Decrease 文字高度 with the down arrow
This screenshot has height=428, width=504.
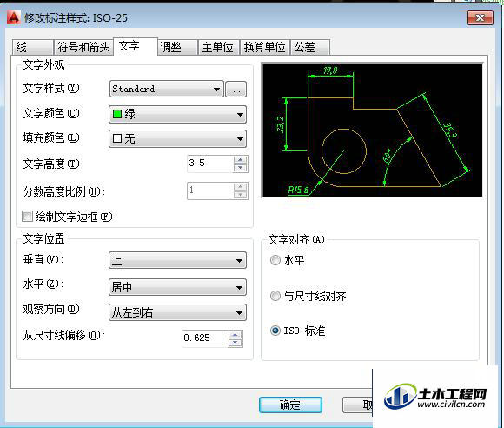point(241,168)
